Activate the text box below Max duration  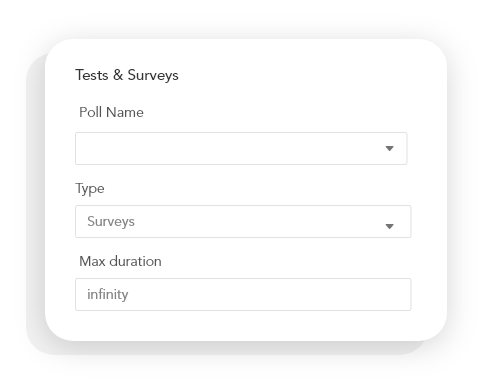click(x=243, y=294)
